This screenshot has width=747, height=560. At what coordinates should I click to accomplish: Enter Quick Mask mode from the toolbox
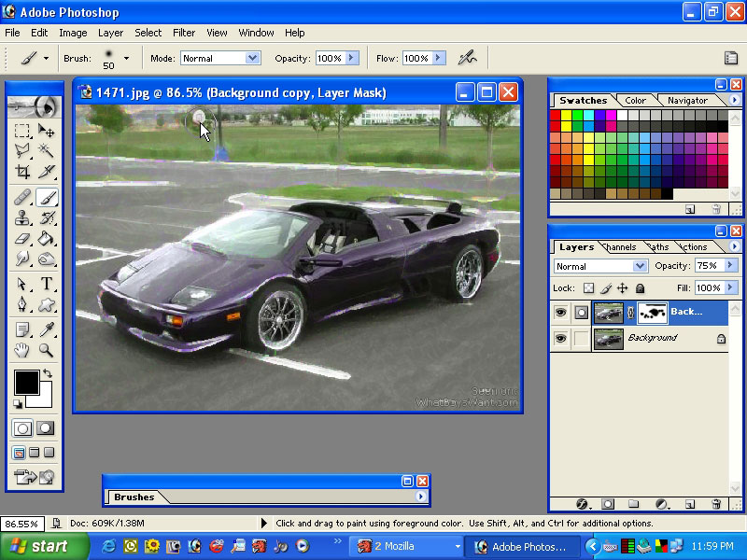click(x=45, y=428)
